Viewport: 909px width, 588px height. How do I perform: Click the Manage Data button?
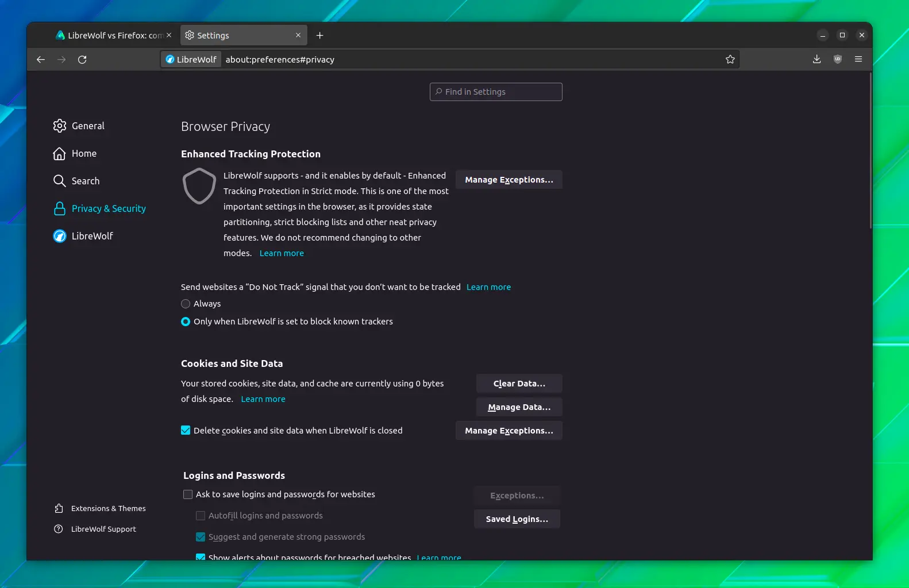tap(519, 407)
